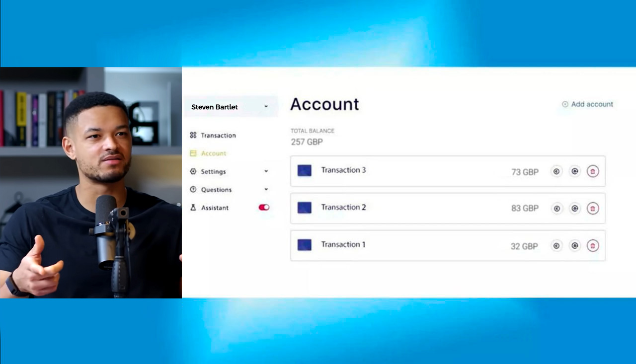This screenshot has height=364, width=636.
Task: Click the '73 GBP' amount
Action: (x=525, y=172)
